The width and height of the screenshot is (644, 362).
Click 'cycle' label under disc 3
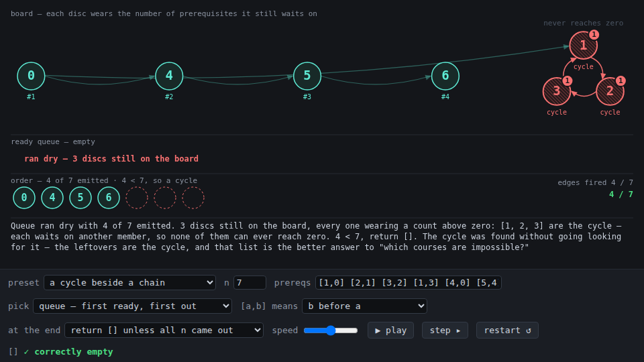(557, 112)
